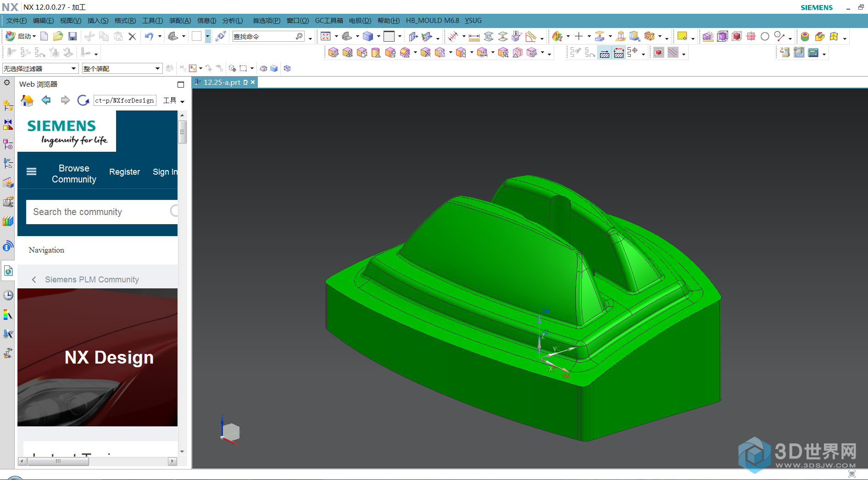Close the 12.25-a.prt tab

click(x=253, y=82)
